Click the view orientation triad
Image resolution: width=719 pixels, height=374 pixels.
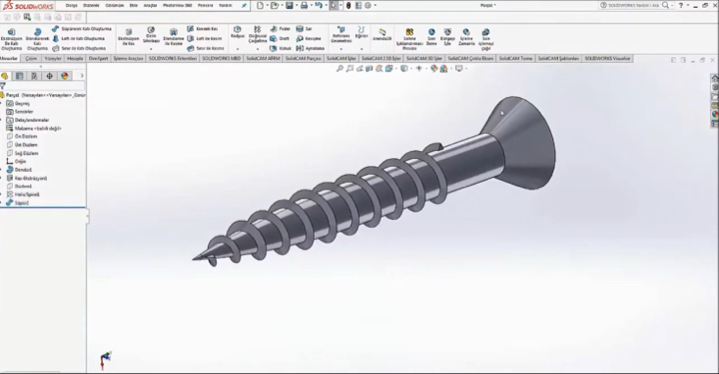coord(106,360)
